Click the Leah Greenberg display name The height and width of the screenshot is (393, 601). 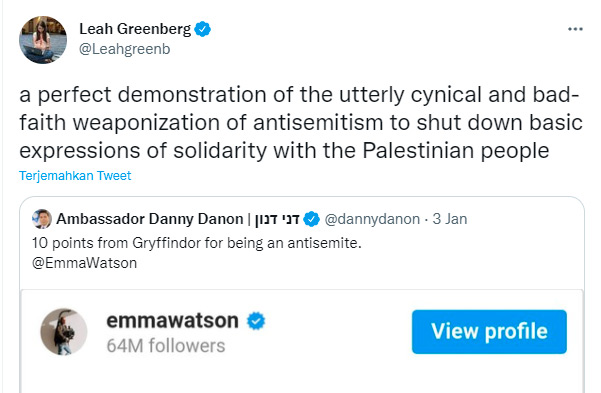pyautogui.click(x=135, y=29)
